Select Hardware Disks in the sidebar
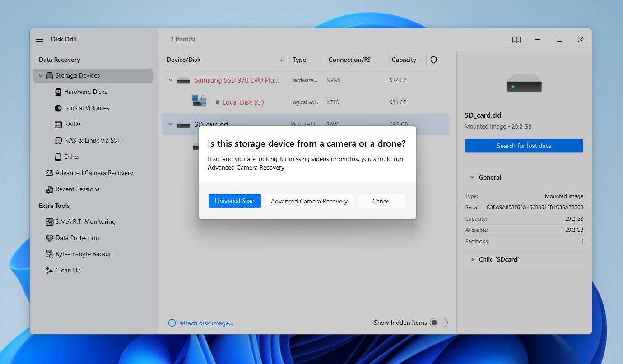Screen dimensions: 623x364 [x=86, y=92]
